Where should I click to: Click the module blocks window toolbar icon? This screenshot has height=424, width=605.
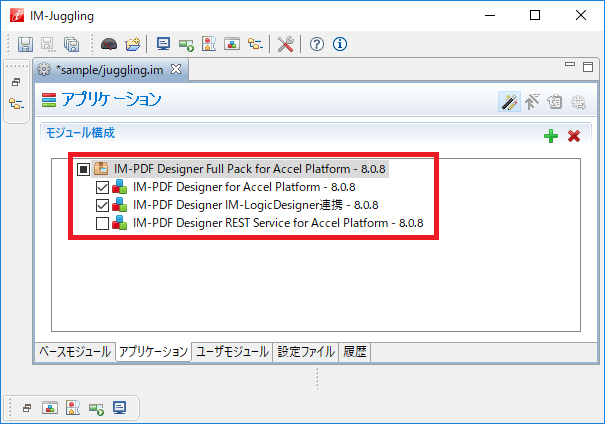(x=232, y=44)
